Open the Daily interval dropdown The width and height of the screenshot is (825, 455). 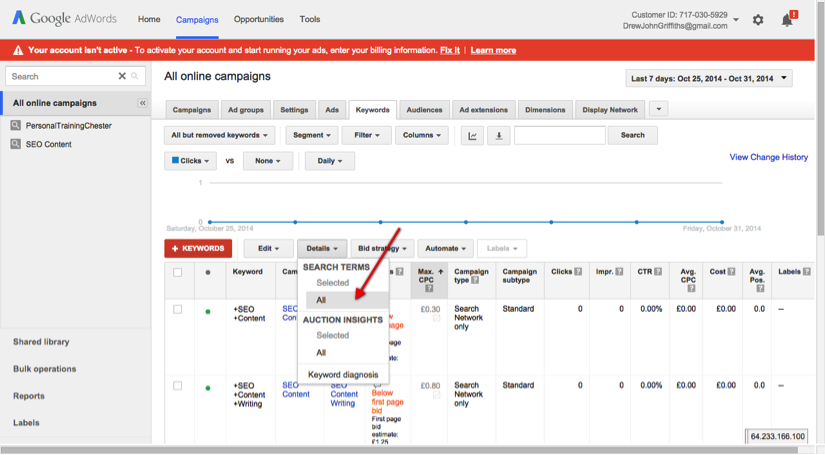pos(329,161)
